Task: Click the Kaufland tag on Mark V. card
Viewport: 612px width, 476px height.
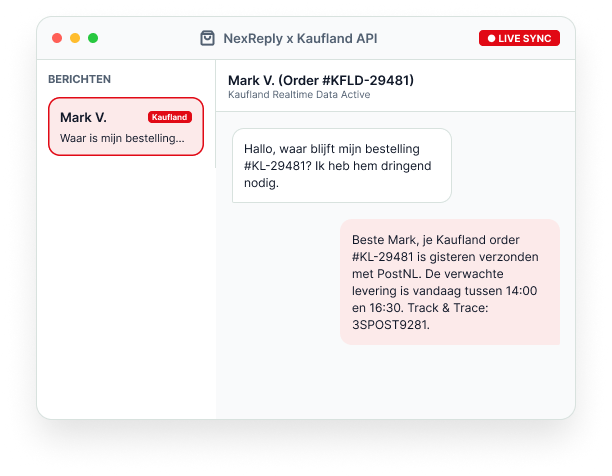Action: point(169,117)
